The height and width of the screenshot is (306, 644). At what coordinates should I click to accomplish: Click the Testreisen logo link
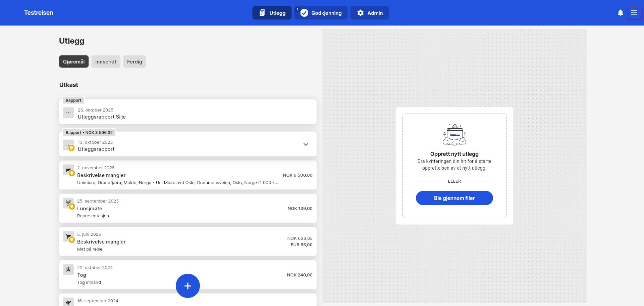point(39,13)
